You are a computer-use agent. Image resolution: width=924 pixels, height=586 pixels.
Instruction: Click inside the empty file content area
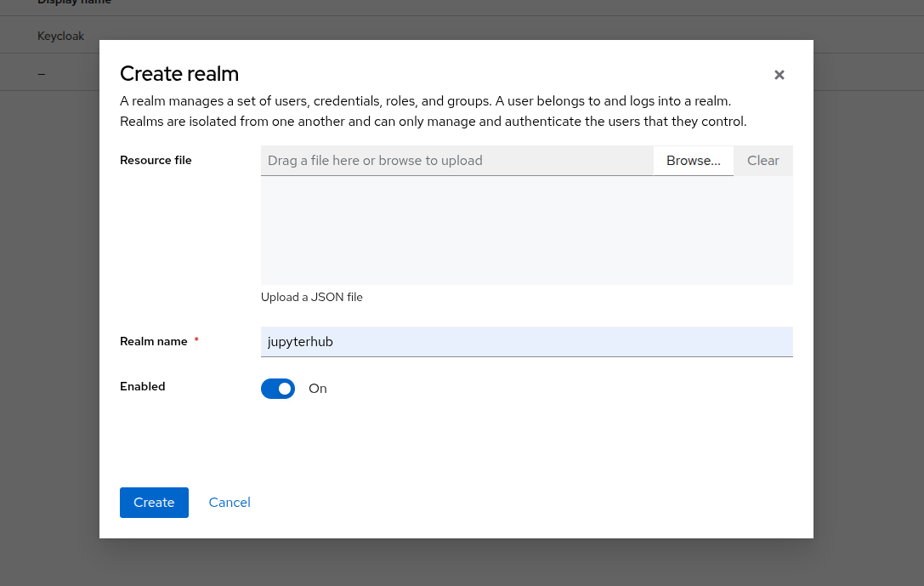click(x=526, y=230)
